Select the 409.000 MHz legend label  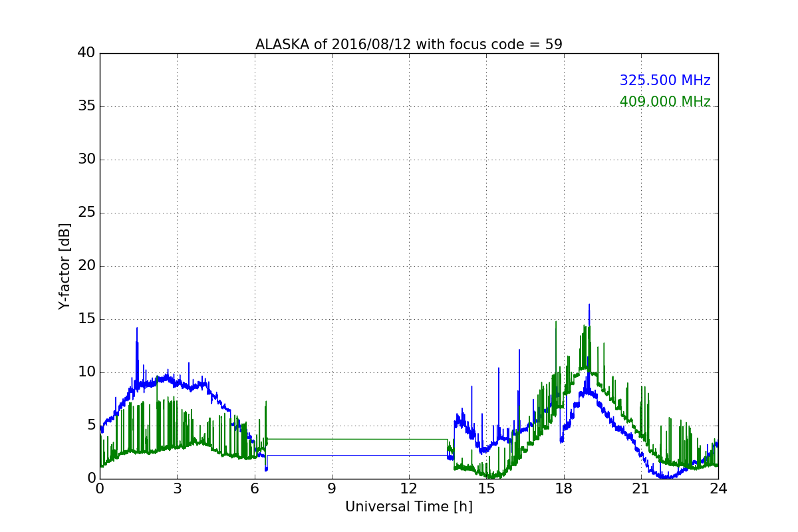[665, 102]
